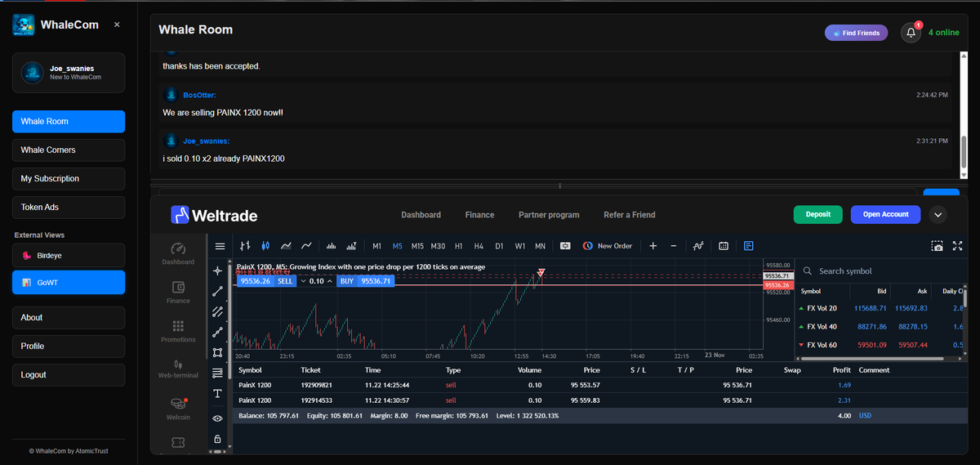Open Welcoin in Weltrade sidebar
Viewport: 980px width, 465px height.
tap(178, 409)
